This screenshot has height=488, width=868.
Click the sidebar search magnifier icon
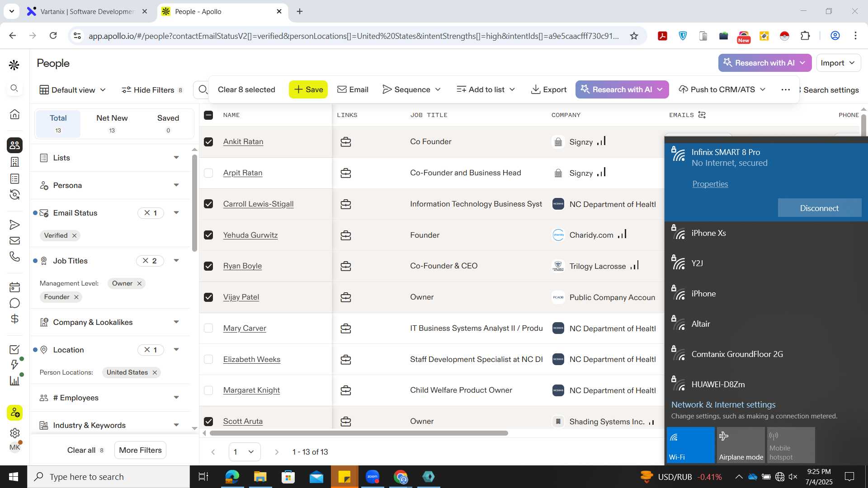point(14,88)
